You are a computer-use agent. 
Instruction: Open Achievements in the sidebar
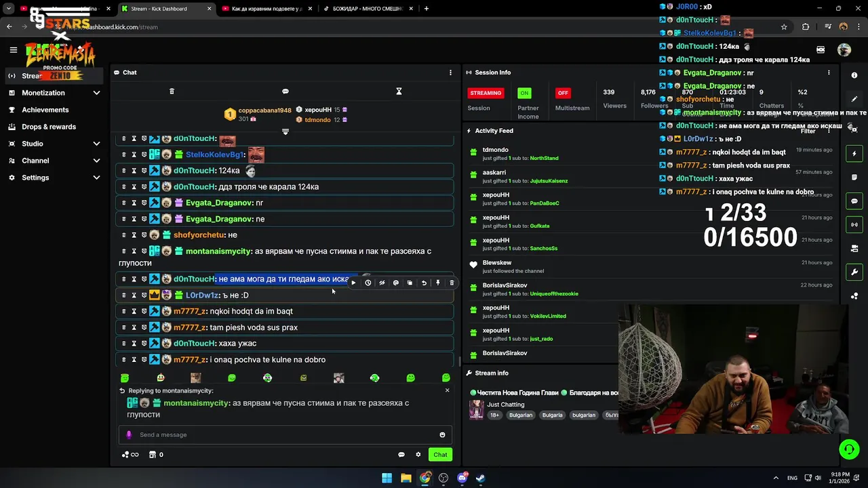[45, 110]
